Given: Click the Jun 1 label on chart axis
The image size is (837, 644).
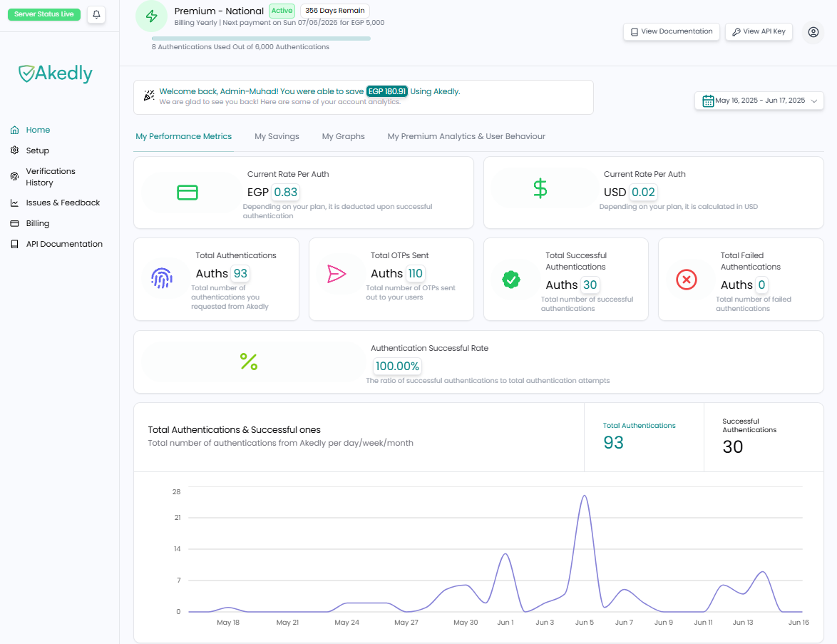Looking at the screenshot, I should 505,623.
